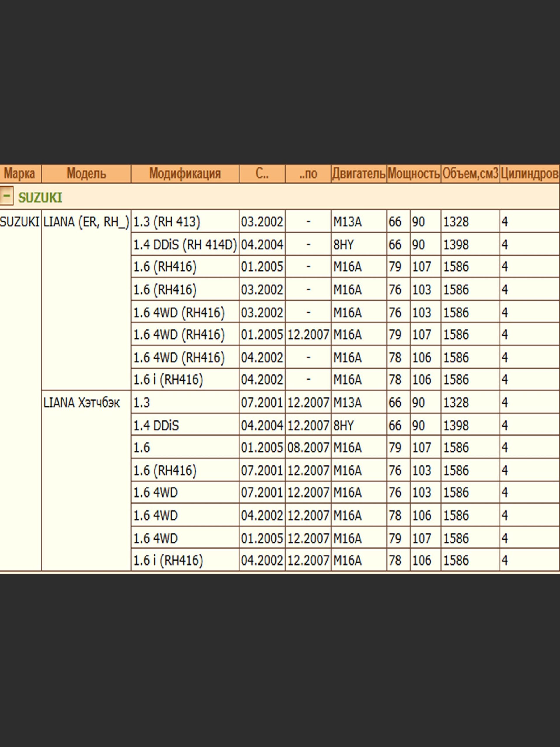
Task: Click the С.. start date column header
Action: (262, 174)
